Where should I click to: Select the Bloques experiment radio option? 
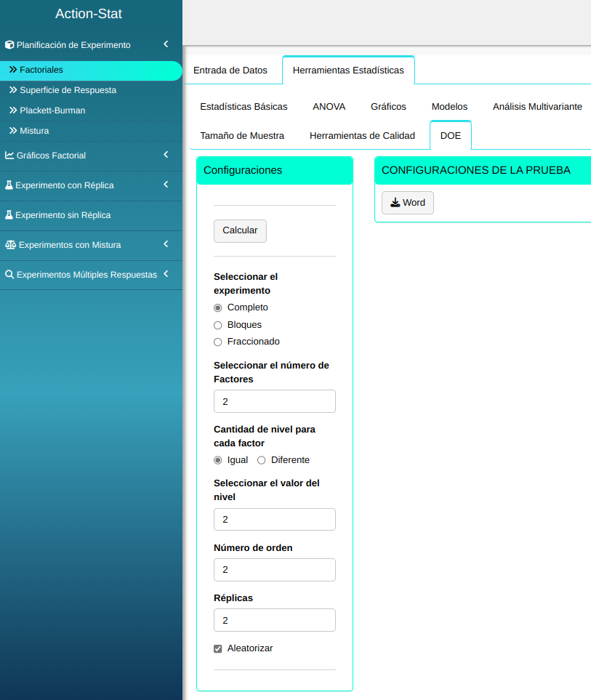pyautogui.click(x=218, y=325)
